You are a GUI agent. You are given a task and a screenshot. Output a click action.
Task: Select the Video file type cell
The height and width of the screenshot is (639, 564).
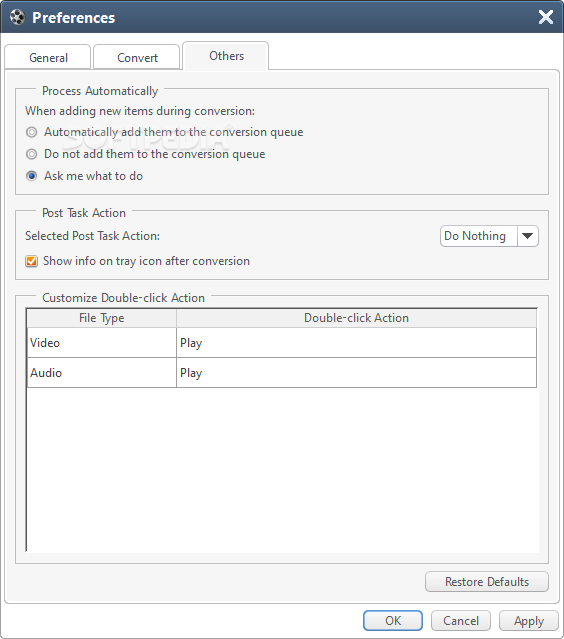(x=101, y=343)
